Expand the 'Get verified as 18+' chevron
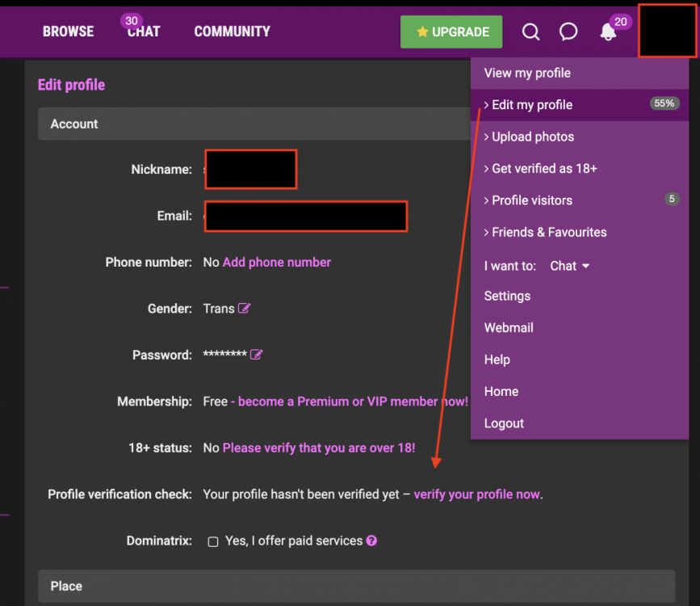 point(485,168)
